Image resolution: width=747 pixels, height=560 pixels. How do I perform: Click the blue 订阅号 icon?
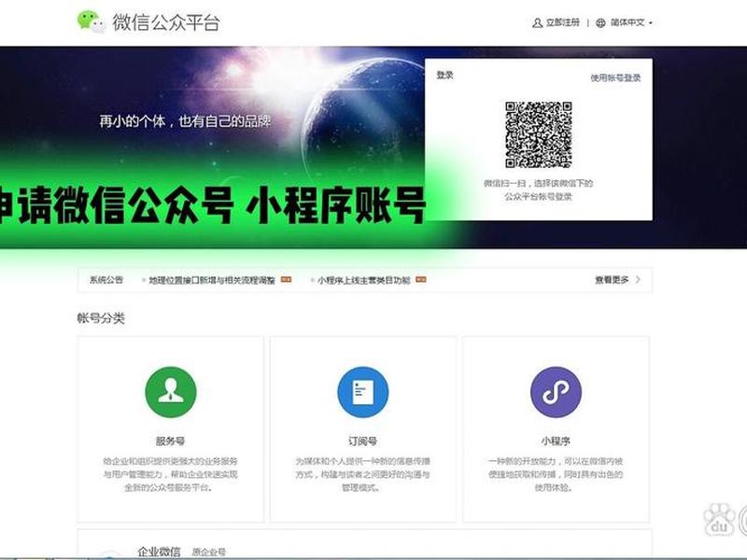(363, 392)
